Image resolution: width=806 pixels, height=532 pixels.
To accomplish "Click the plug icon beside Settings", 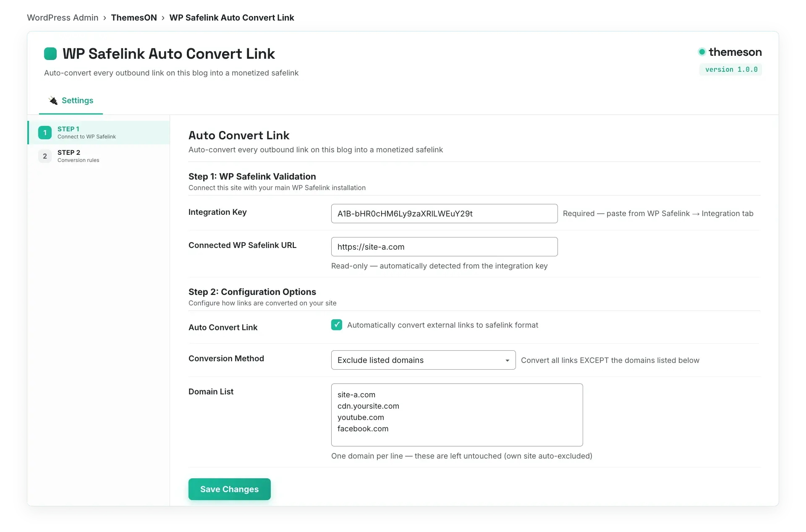I will click(x=53, y=101).
